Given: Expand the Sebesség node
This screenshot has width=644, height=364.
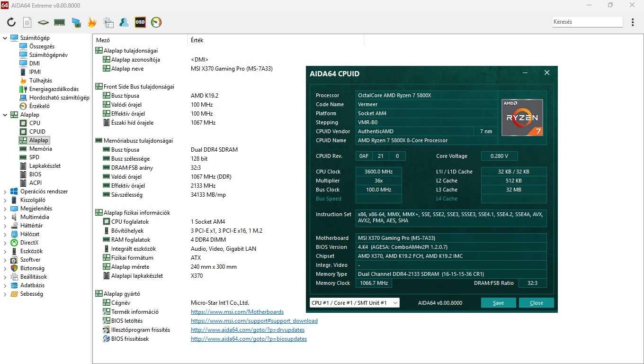Looking at the screenshot, I should (5, 294).
